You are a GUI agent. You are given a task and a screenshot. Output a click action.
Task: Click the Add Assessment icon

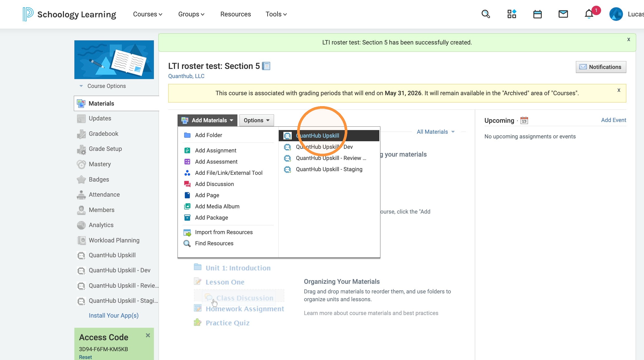pyautogui.click(x=187, y=162)
